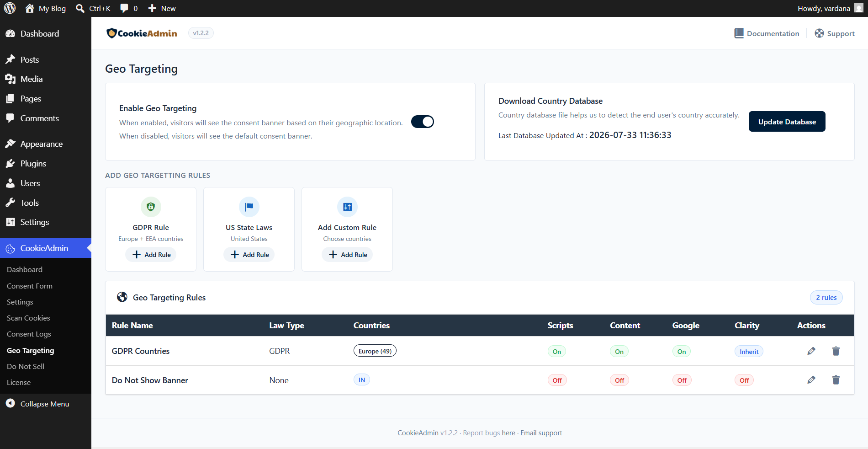Click 'here' to report bugs
The width and height of the screenshot is (868, 449).
coord(508,433)
